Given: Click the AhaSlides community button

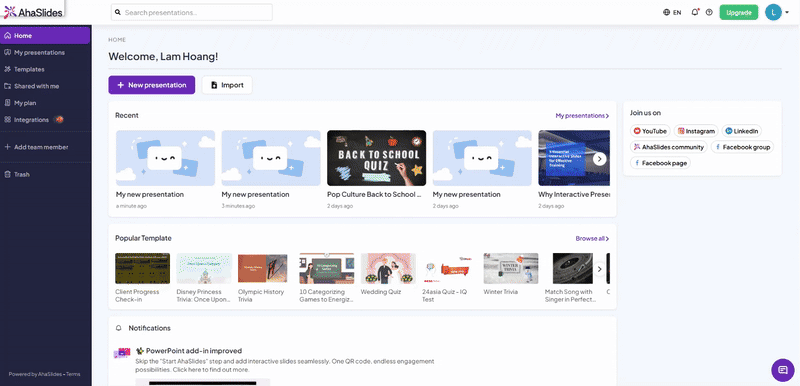Looking at the screenshot, I should click(669, 147).
